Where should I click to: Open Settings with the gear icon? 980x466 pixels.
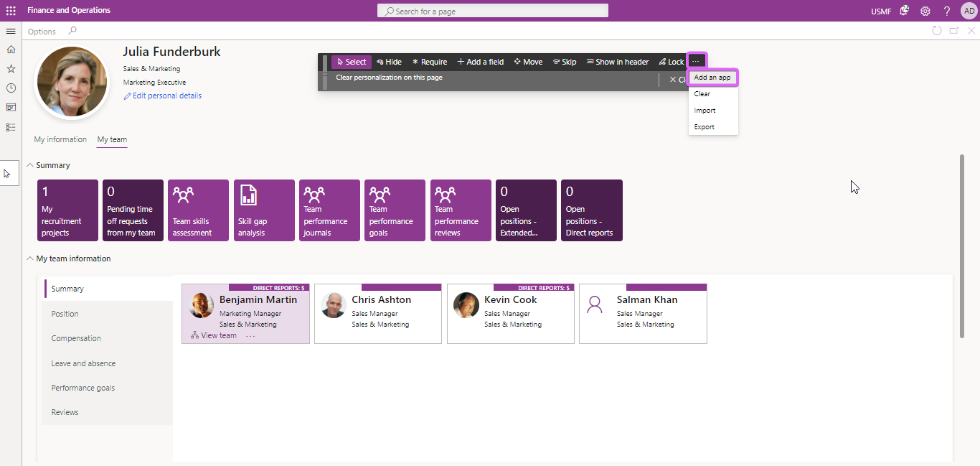925,11
